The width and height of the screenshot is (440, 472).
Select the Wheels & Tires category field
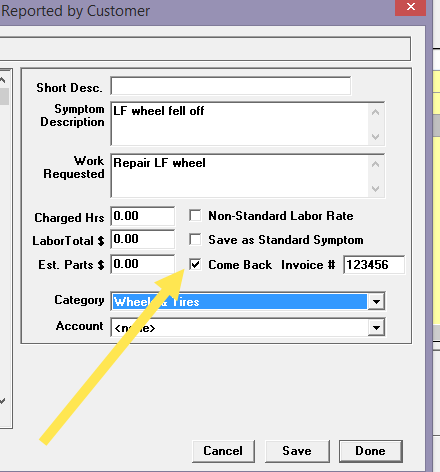tap(240, 302)
